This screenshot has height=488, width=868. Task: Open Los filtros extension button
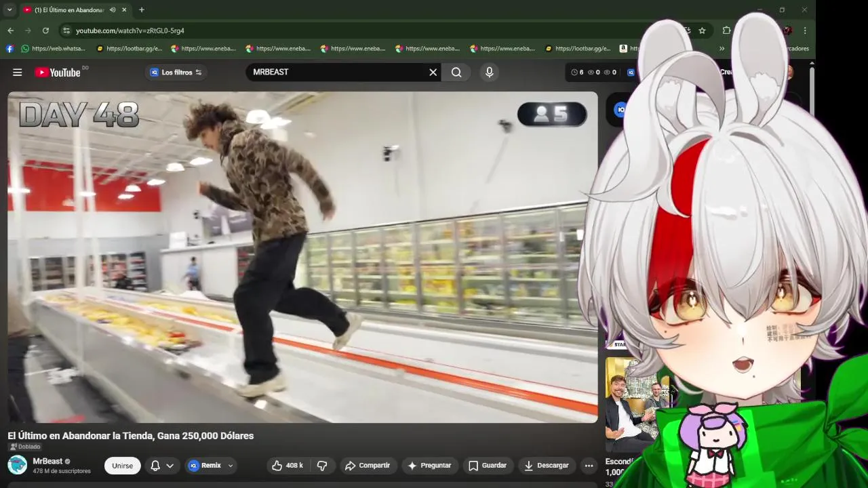click(x=176, y=73)
